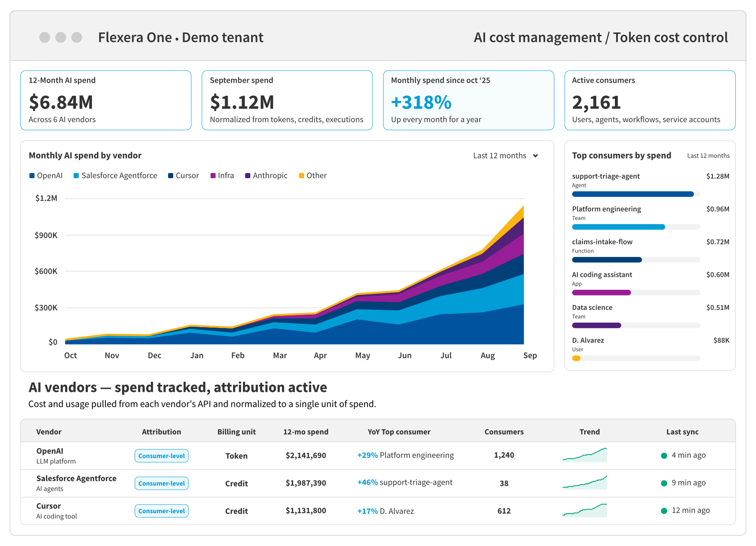Open the OpenAI trend sparkline
The height and width of the screenshot is (546, 756).
(x=585, y=455)
